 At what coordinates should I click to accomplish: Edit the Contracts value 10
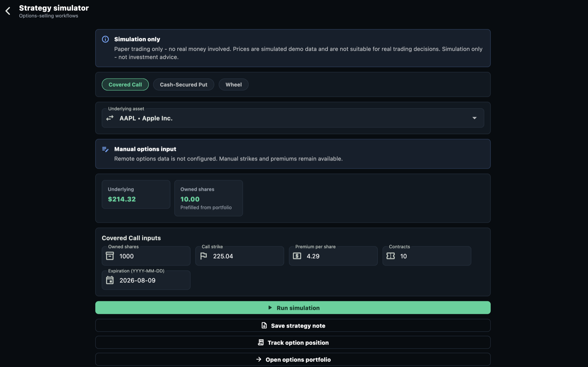tap(427, 256)
